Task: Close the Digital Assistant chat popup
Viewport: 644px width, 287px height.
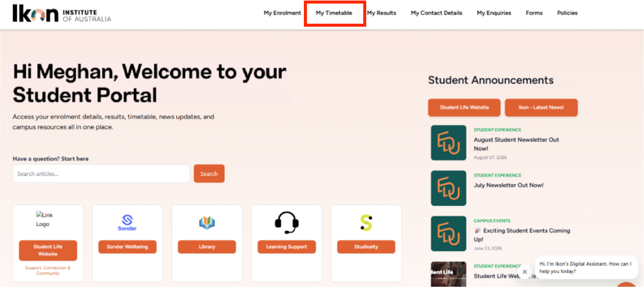Action: pos(525,272)
